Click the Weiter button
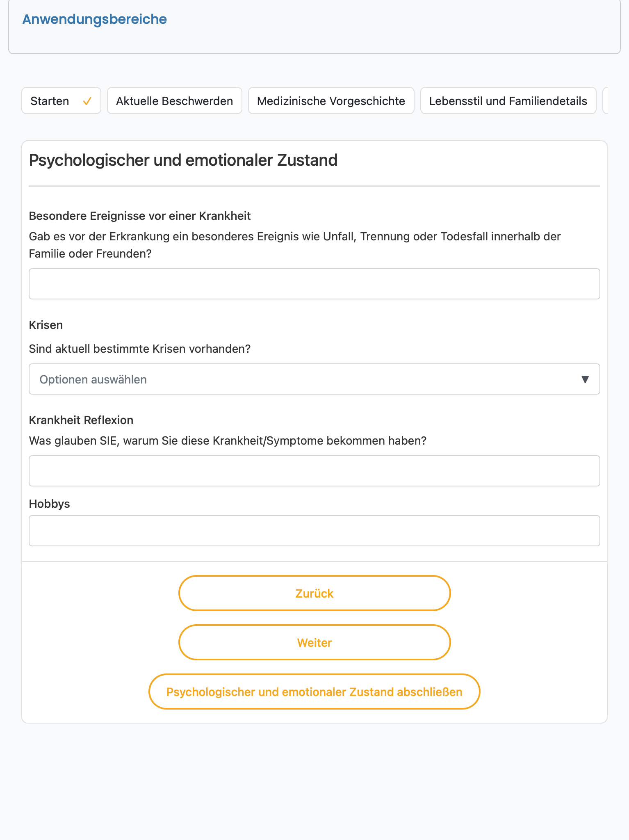Image resolution: width=629 pixels, height=840 pixels. (314, 642)
